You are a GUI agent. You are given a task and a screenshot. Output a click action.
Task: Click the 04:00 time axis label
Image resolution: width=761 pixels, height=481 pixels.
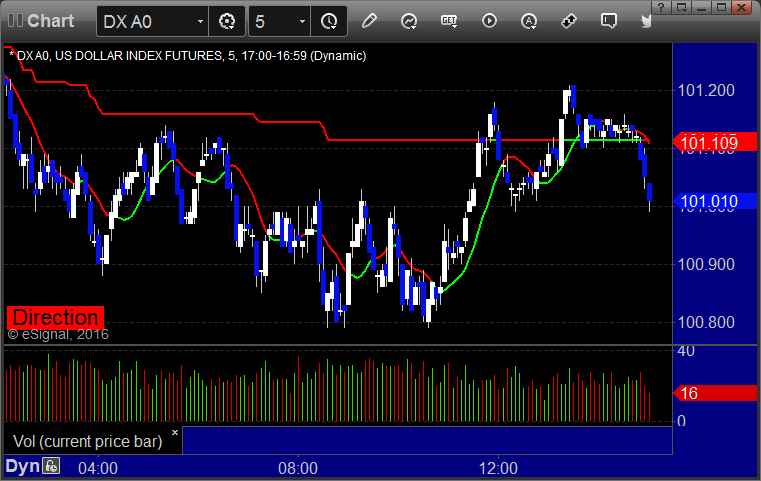(98, 468)
